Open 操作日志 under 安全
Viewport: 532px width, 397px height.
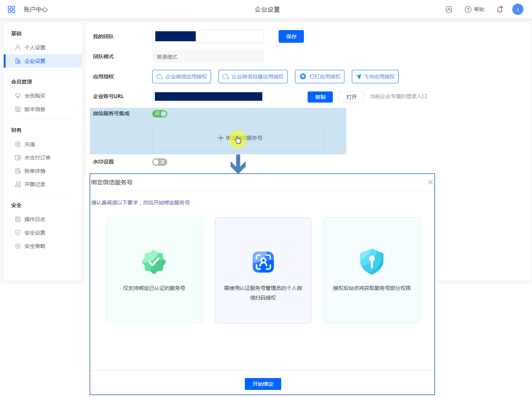35,219
